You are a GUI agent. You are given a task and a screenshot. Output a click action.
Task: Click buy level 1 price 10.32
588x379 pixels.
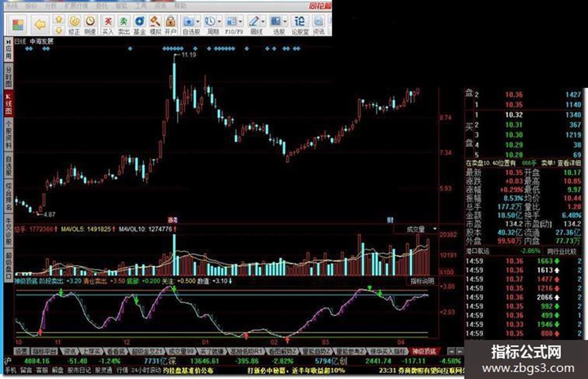[x=514, y=115]
